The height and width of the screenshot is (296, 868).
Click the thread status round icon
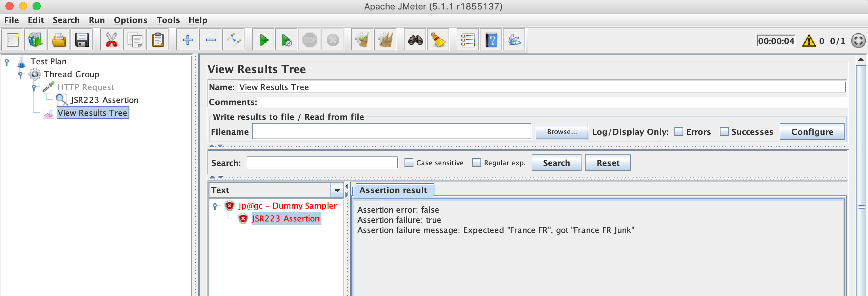click(x=859, y=41)
